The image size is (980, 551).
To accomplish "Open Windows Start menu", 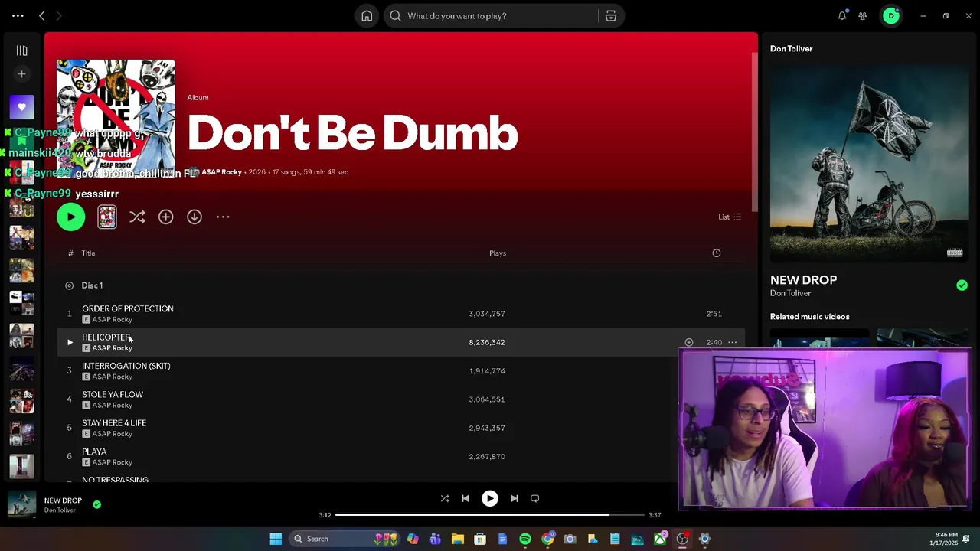I will click(x=276, y=539).
